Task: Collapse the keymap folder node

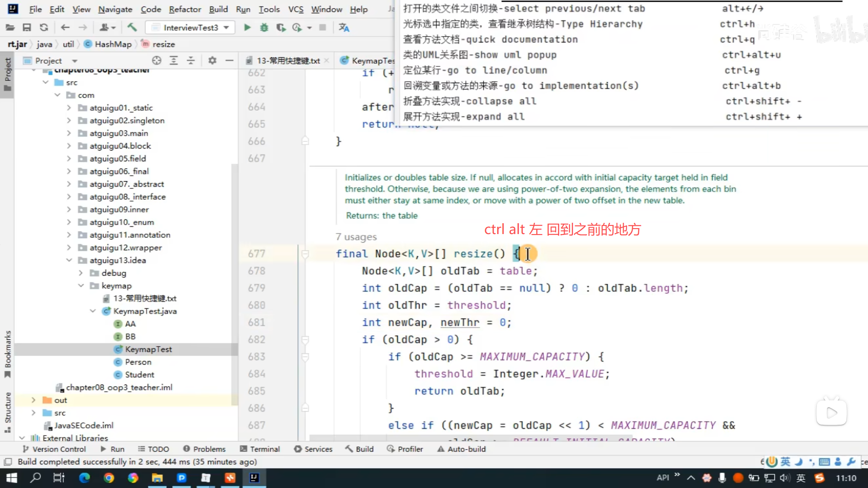Action: (81, 286)
